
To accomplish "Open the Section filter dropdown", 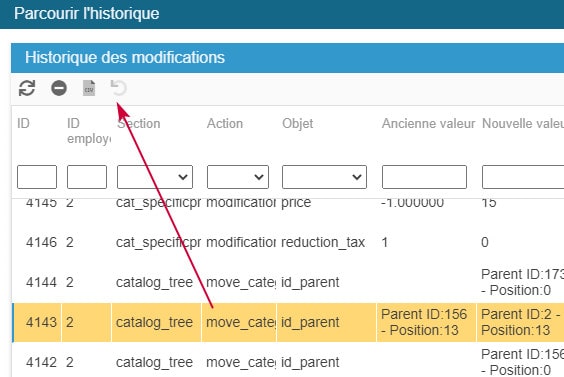I will (155, 177).
